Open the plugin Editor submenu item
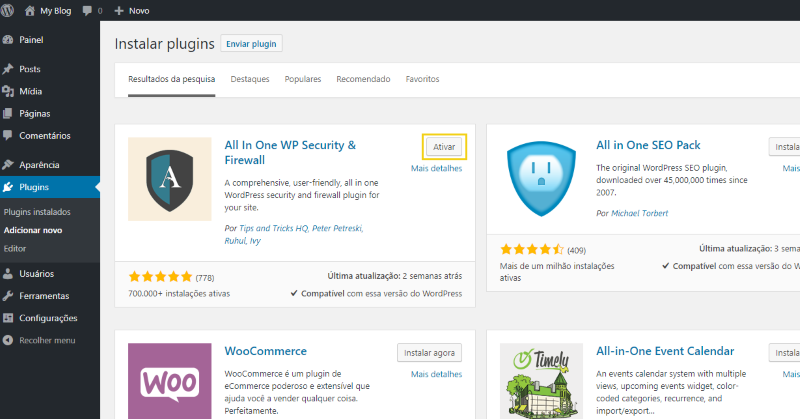This screenshot has height=419, width=800. [15, 249]
